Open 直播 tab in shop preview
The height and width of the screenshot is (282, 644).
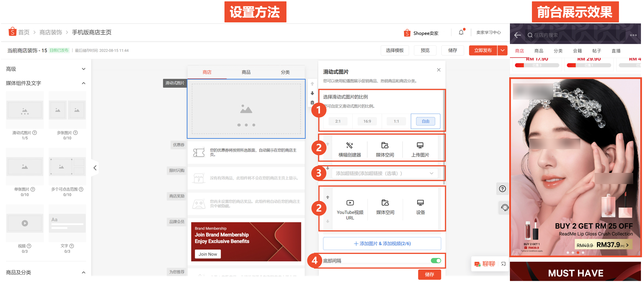tap(616, 51)
